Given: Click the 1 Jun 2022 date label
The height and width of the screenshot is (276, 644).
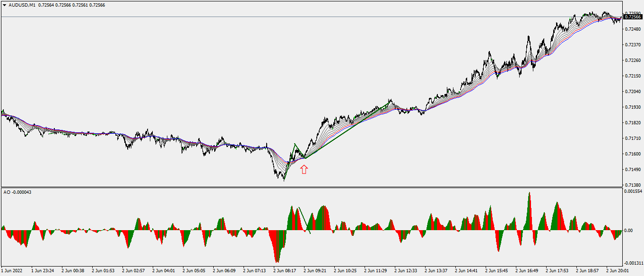Looking at the screenshot, I should tap(11, 271).
